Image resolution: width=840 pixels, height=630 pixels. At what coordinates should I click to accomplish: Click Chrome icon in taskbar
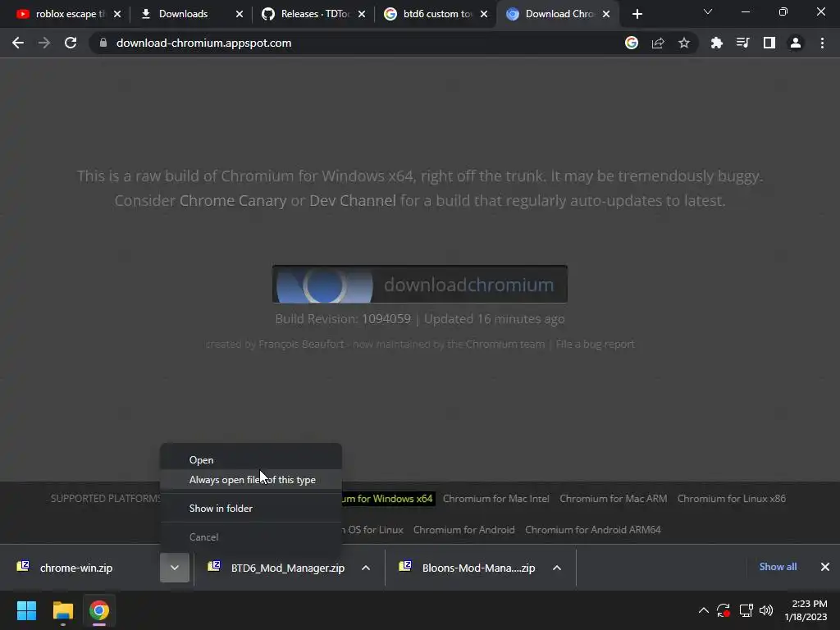[x=99, y=610]
